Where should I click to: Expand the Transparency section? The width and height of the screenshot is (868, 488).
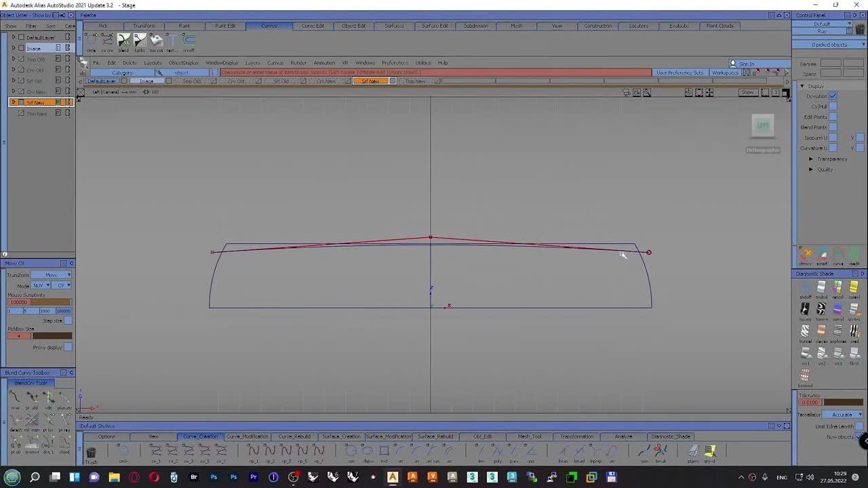point(811,159)
